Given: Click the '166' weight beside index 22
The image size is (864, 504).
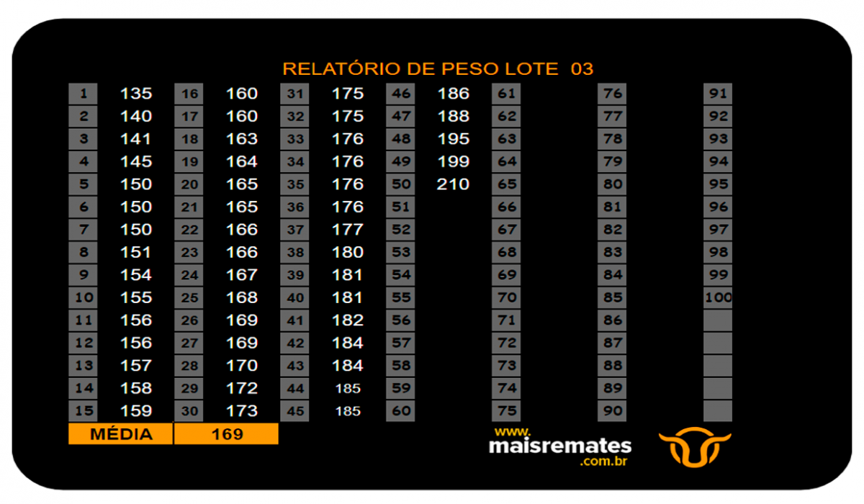Looking at the screenshot, I should (x=242, y=230).
